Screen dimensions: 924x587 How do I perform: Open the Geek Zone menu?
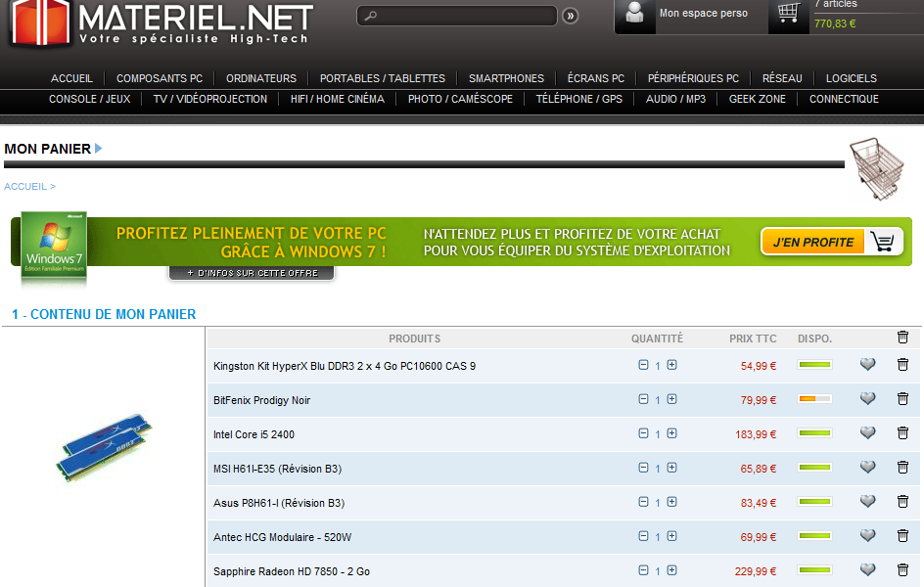pyautogui.click(x=757, y=99)
